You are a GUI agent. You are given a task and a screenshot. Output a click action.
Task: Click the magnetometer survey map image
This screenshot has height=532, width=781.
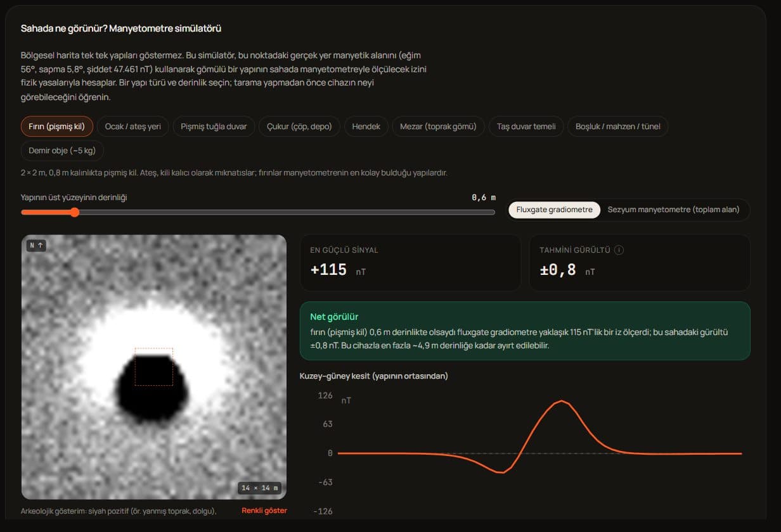[x=154, y=367]
